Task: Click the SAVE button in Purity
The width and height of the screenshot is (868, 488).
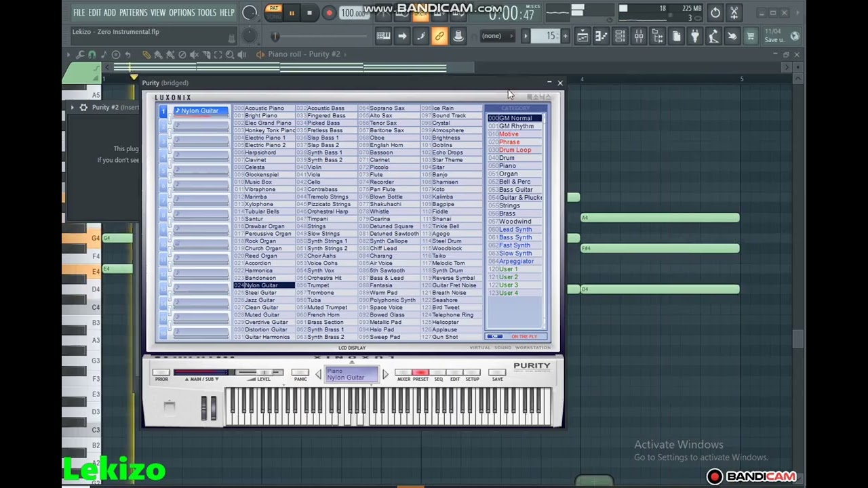Action: (497, 372)
